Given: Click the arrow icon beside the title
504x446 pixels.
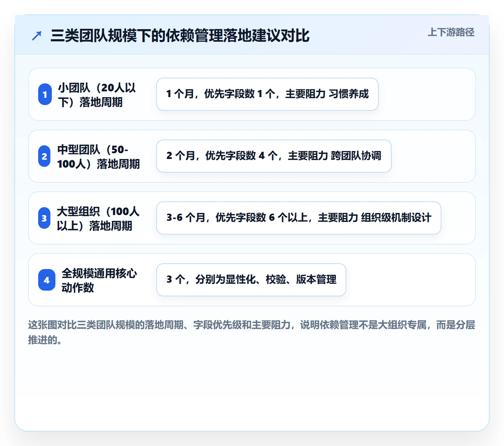Looking at the screenshot, I should click(37, 36).
